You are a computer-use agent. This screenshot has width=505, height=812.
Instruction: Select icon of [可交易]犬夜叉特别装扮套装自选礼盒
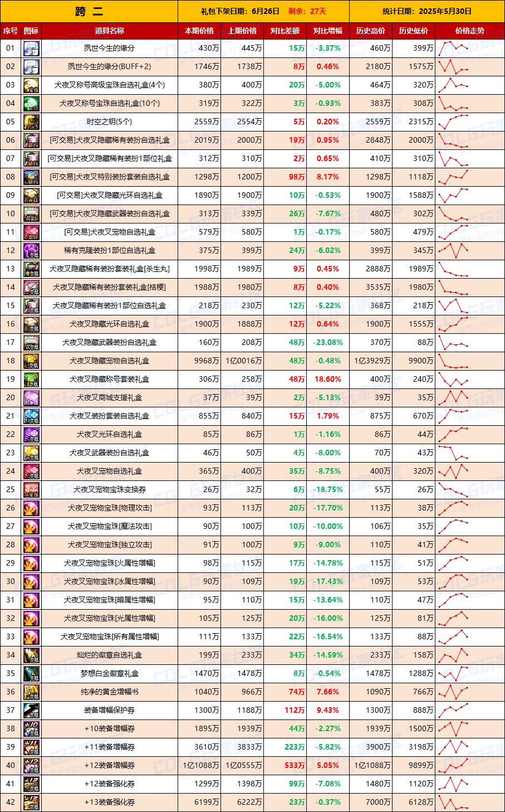[31, 177]
